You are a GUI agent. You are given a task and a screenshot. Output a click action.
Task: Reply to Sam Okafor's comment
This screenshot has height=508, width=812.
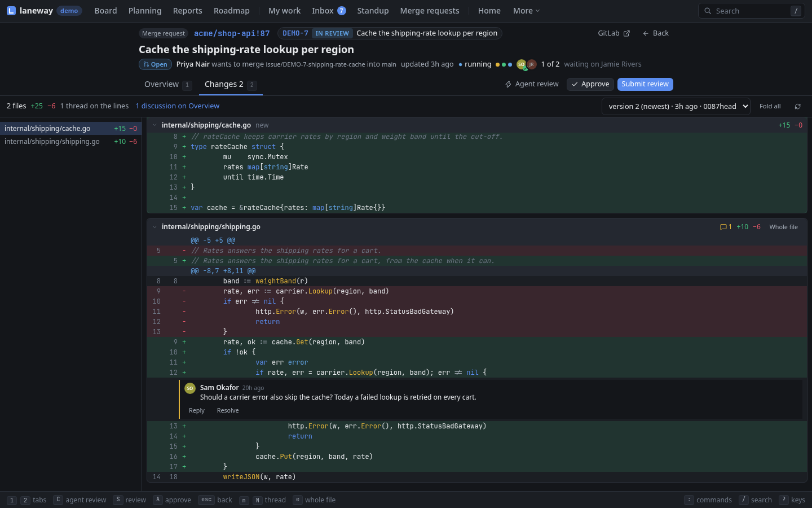click(196, 410)
